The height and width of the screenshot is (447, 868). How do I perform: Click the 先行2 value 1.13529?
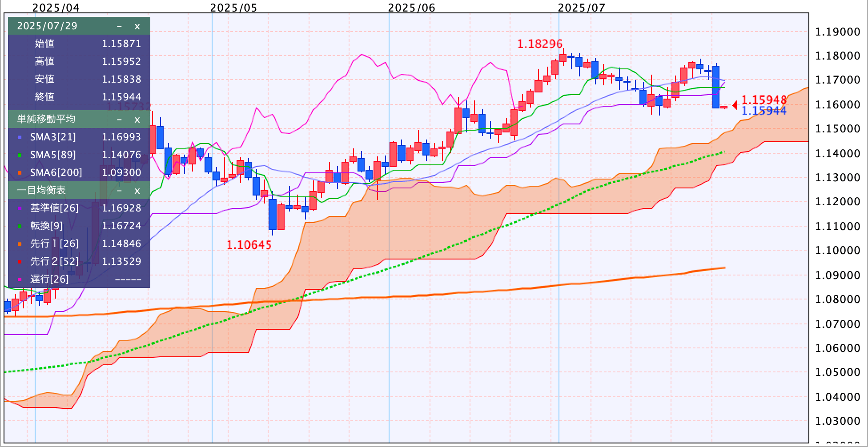(x=121, y=261)
